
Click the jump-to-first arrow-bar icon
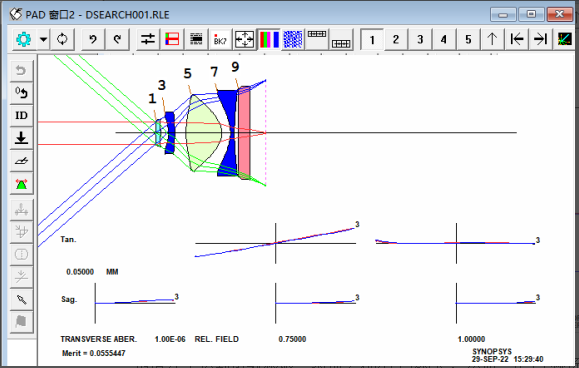tap(517, 39)
